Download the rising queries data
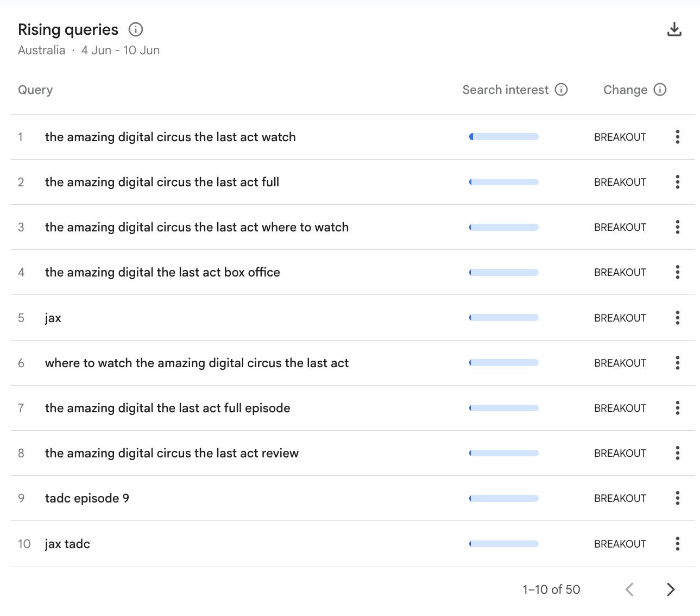 [x=674, y=29]
